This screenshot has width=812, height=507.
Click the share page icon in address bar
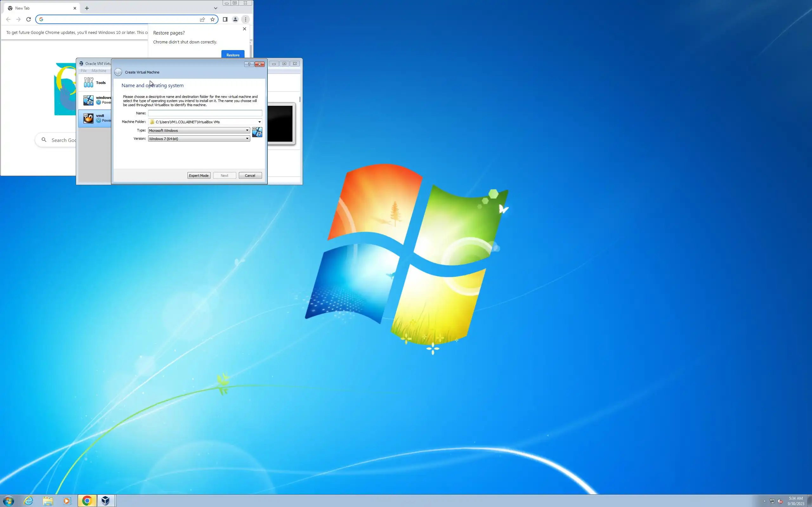[202, 19]
